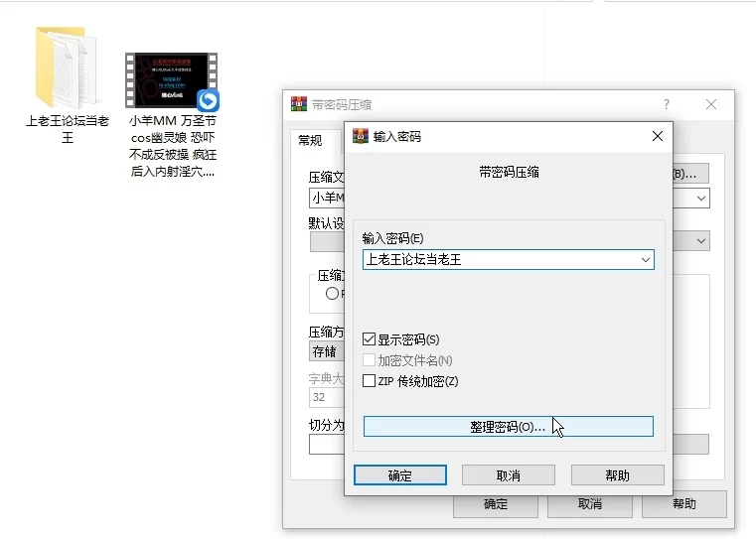The height and width of the screenshot is (539, 756).
Task: Enable the ZIP 传统加密(Z) checkbox
Action: (369, 381)
